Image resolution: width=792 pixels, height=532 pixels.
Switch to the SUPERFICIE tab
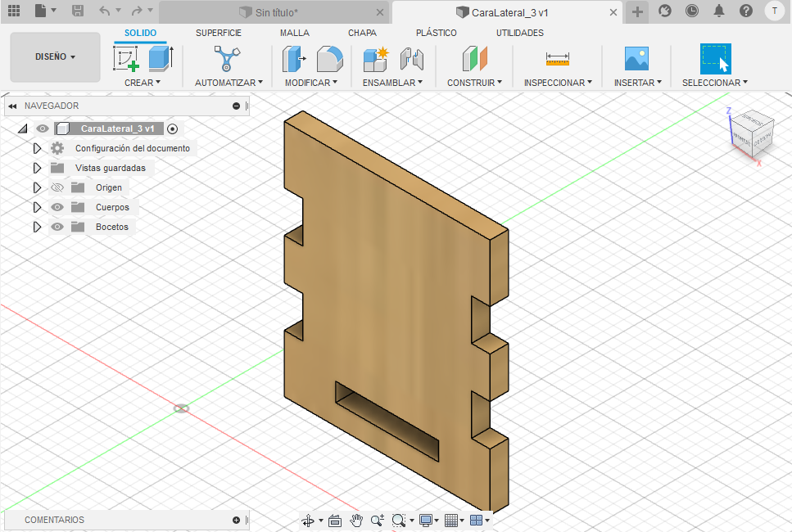click(x=218, y=33)
